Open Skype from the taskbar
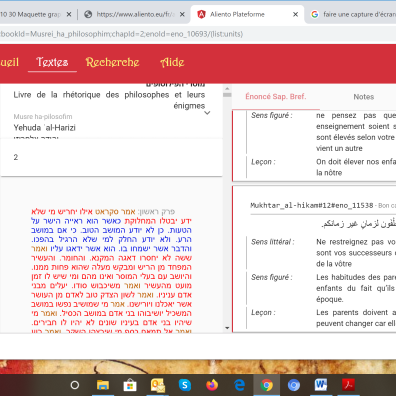The image size is (396, 396). coord(184,385)
